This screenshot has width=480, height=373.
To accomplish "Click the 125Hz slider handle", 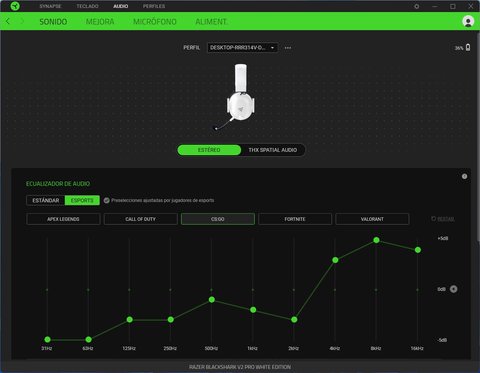I will coord(130,319).
